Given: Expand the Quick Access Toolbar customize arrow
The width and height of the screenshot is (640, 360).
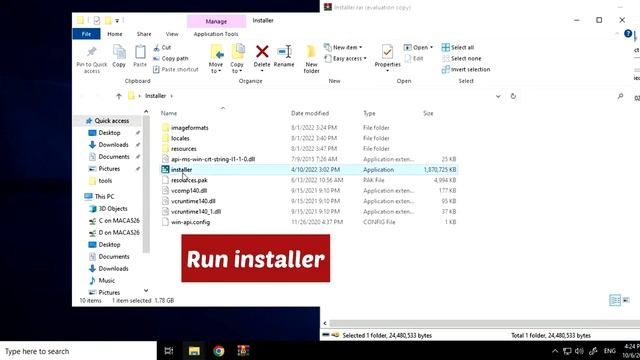Looking at the screenshot, I should coord(117,20).
